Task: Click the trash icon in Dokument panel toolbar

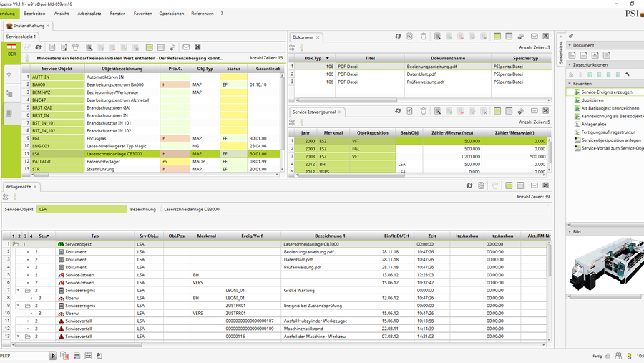Action: 424,37
